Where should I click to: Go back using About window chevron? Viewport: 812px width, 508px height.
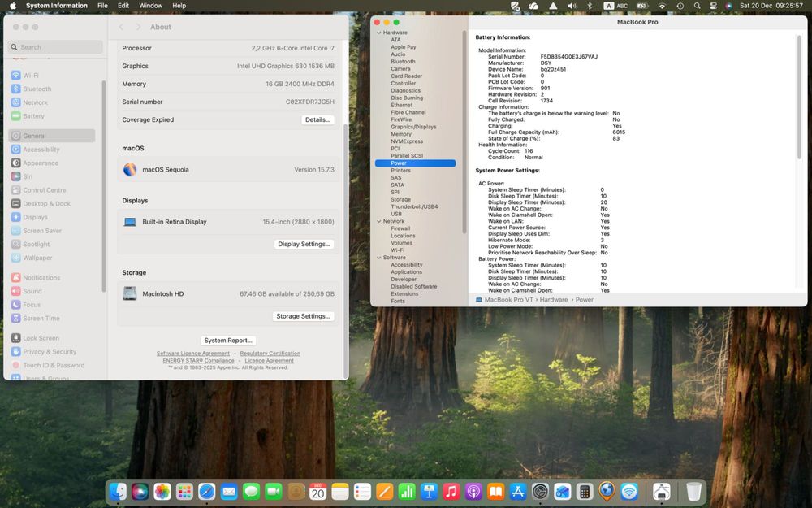(x=121, y=27)
